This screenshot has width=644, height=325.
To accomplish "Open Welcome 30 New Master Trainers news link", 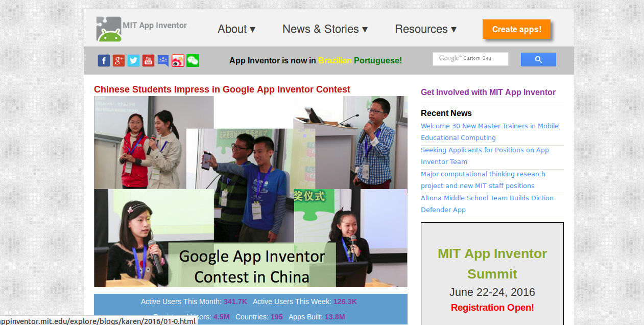I will point(490,132).
